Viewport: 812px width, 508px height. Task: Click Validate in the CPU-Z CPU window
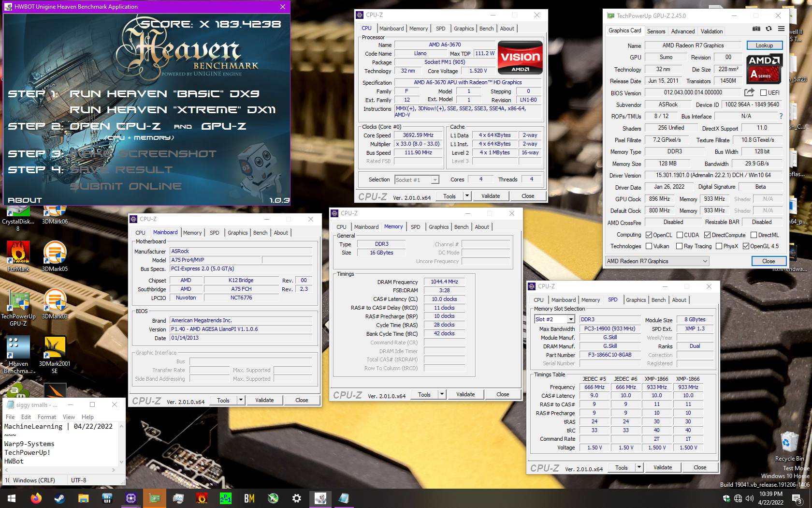[x=491, y=196]
